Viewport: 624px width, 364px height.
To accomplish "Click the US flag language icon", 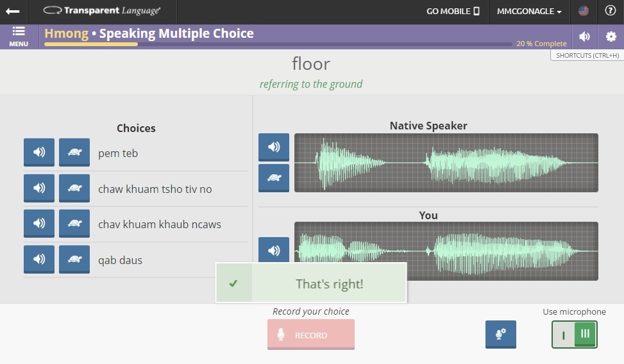I will 584,11.
